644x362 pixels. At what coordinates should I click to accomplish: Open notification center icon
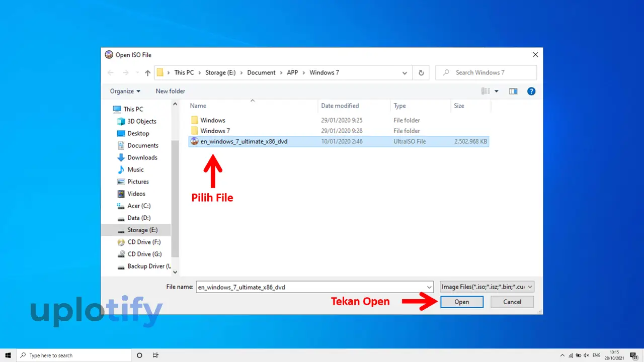[633, 355]
